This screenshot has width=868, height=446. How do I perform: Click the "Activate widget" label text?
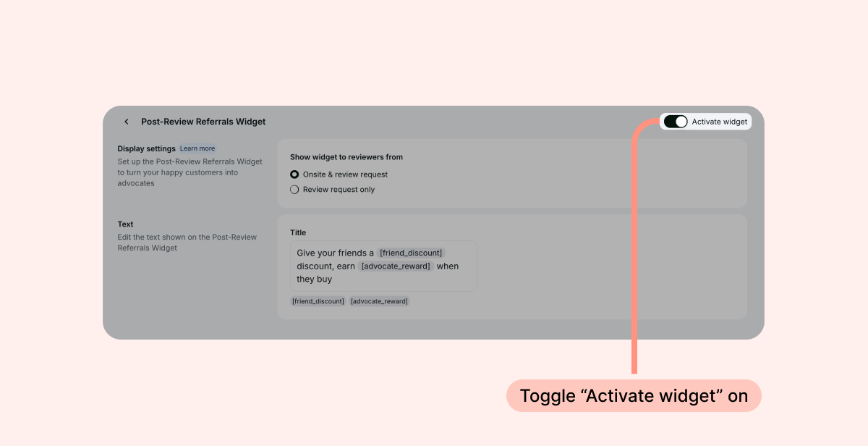tap(719, 122)
